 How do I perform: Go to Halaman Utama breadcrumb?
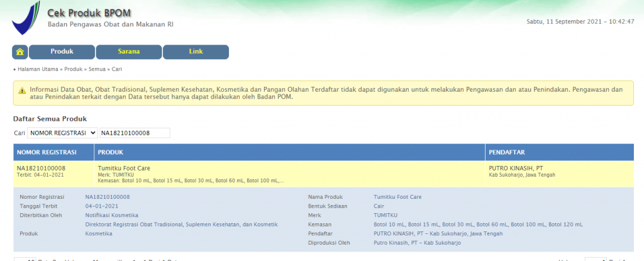pos(38,69)
